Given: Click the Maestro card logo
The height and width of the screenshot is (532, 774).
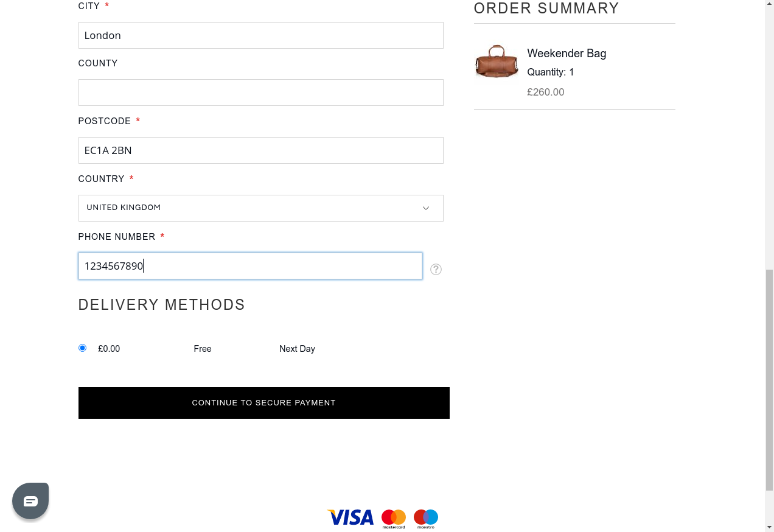Looking at the screenshot, I should 426,518.
